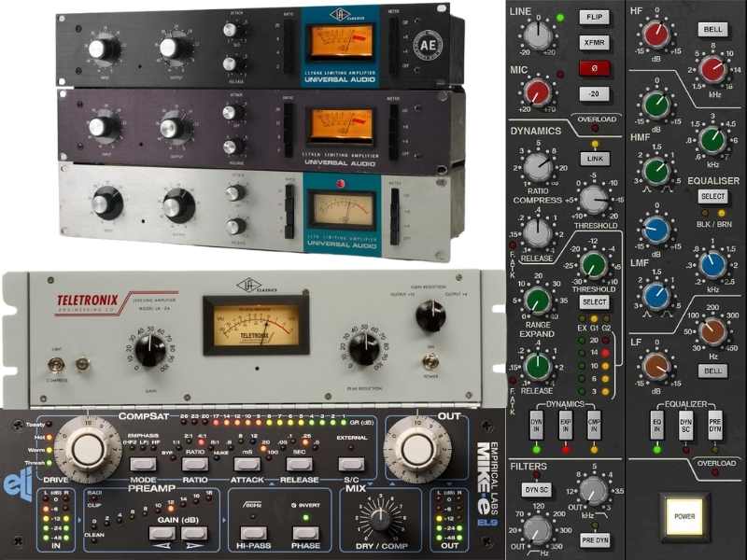Click the red HF dB gain knob
This screenshot has width=747, height=560.
point(656,35)
